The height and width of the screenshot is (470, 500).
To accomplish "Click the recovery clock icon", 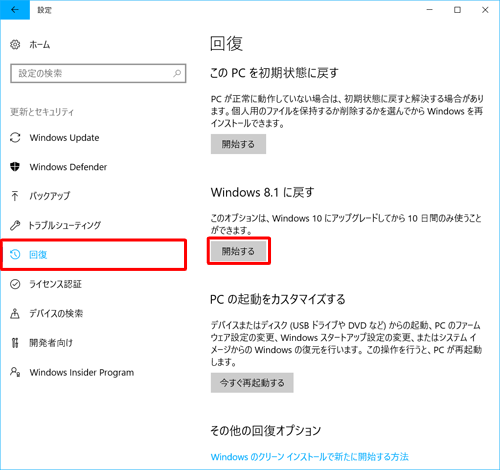I will click(x=15, y=255).
